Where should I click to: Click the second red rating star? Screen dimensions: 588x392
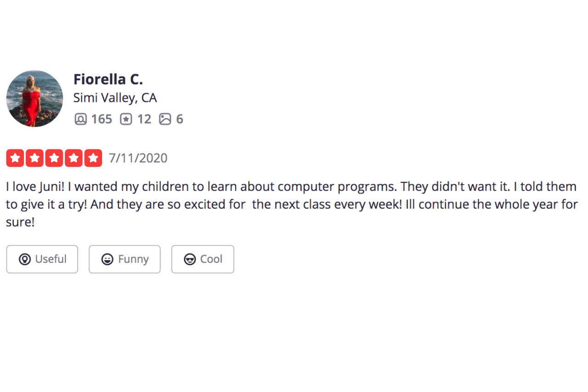pyautogui.click(x=34, y=158)
